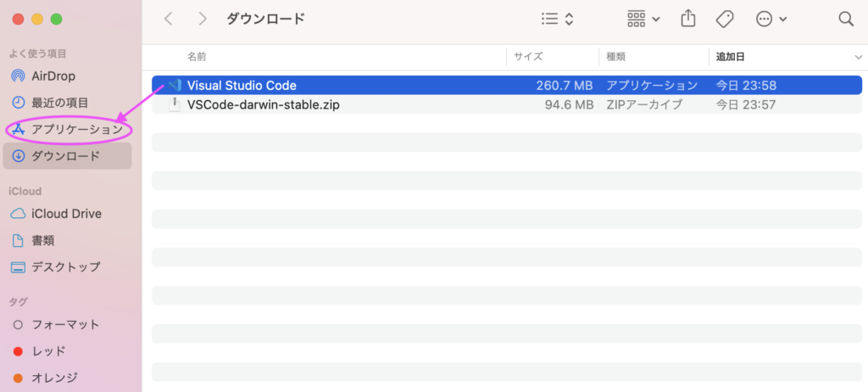Viewport: 868px width, 392px height.
Task: Click the empty circle of フォーマット tag
Action: (18, 324)
